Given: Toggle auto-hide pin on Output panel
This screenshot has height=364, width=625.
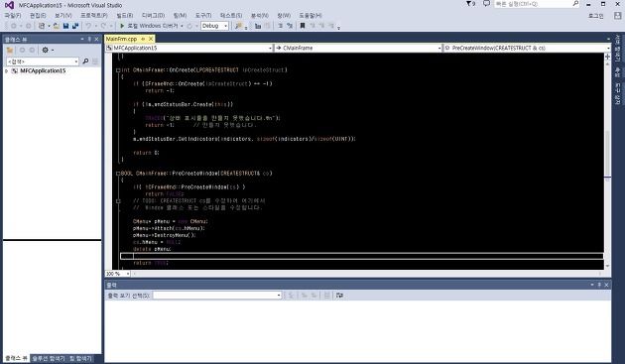Looking at the screenshot, I should (599, 285).
